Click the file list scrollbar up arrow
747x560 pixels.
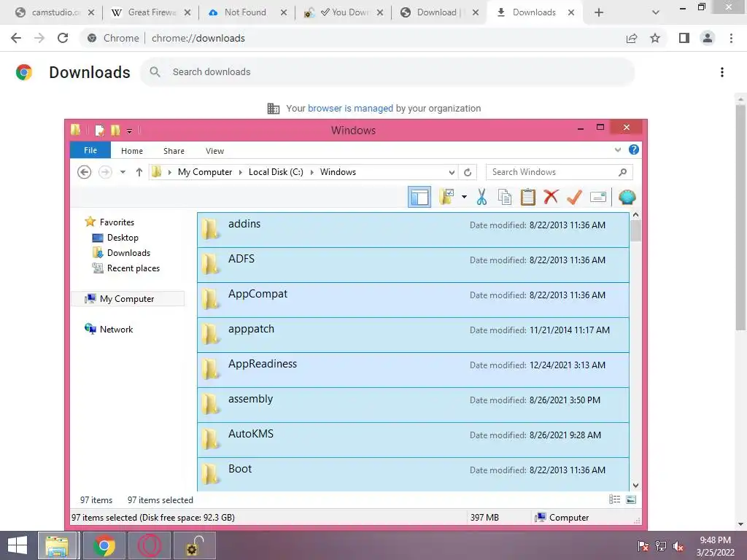click(635, 215)
